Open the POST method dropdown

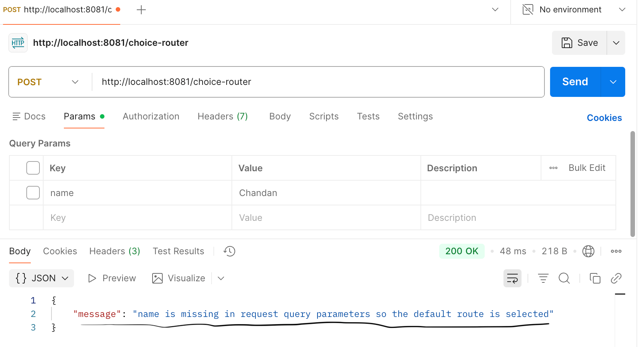coord(48,82)
